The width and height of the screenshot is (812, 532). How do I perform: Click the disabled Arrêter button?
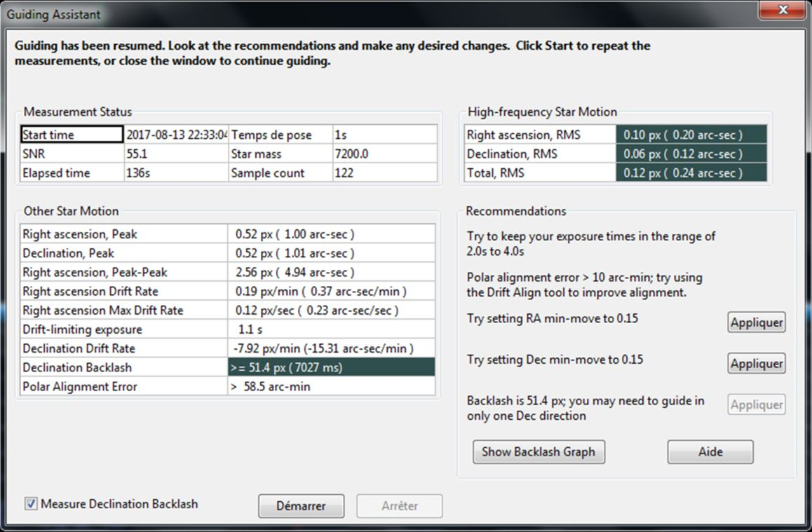click(x=399, y=505)
